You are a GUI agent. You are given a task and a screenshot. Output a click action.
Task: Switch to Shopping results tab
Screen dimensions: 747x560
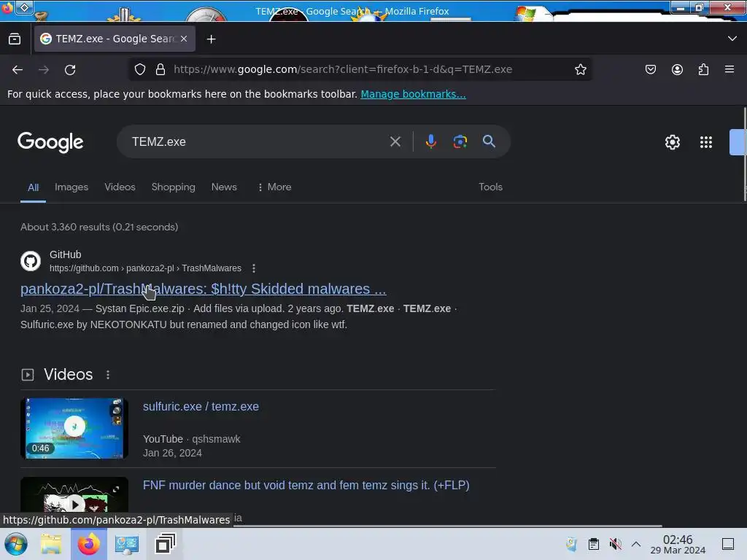174,187
